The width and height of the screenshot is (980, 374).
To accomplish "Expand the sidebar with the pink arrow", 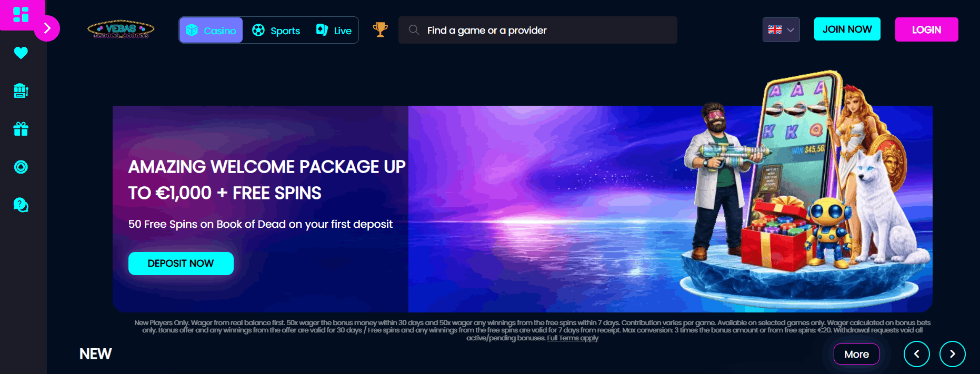I will point(47,28).
